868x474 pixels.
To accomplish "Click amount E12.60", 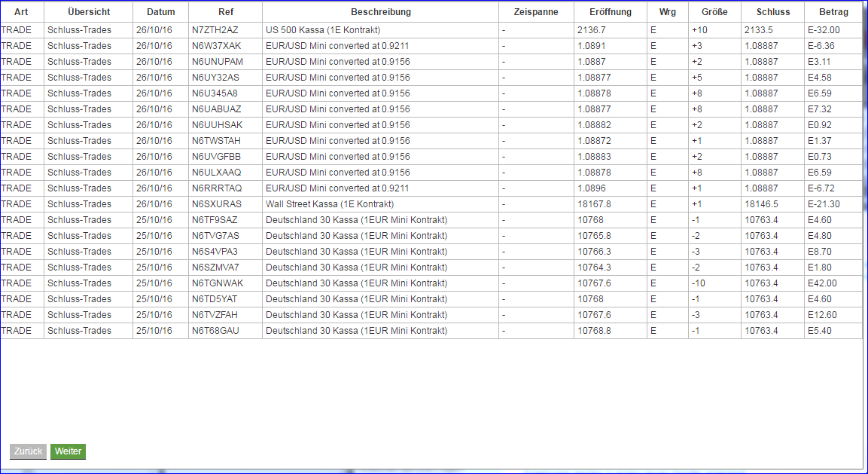I will point(822,314).
